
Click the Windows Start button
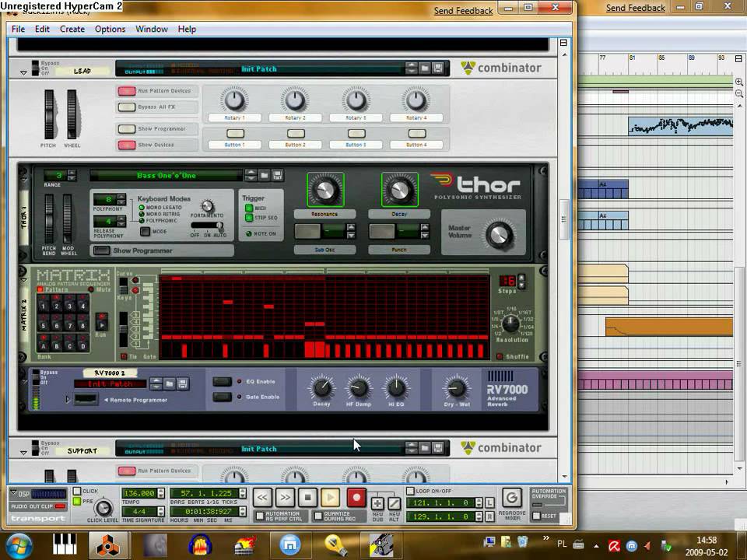click(19, 546)
